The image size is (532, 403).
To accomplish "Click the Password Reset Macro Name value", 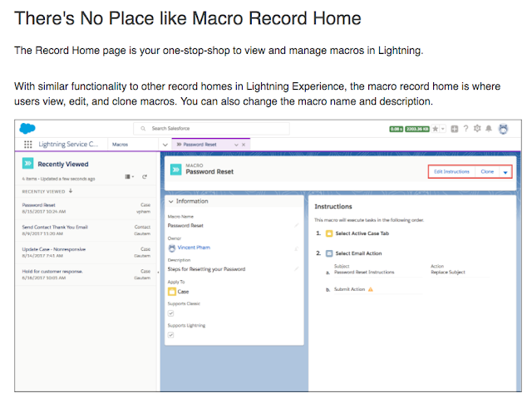I will [x=185, y=225].
